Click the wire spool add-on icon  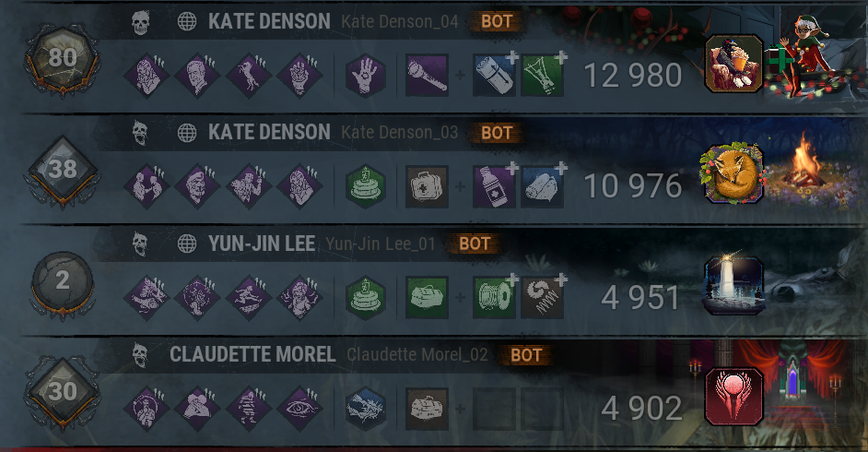(494, 297)
